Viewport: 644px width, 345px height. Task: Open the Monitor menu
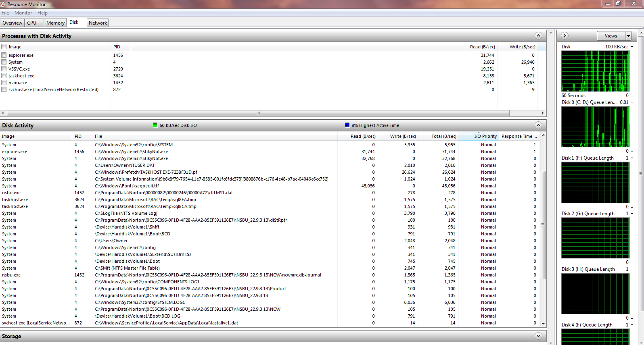click(23, 13)
